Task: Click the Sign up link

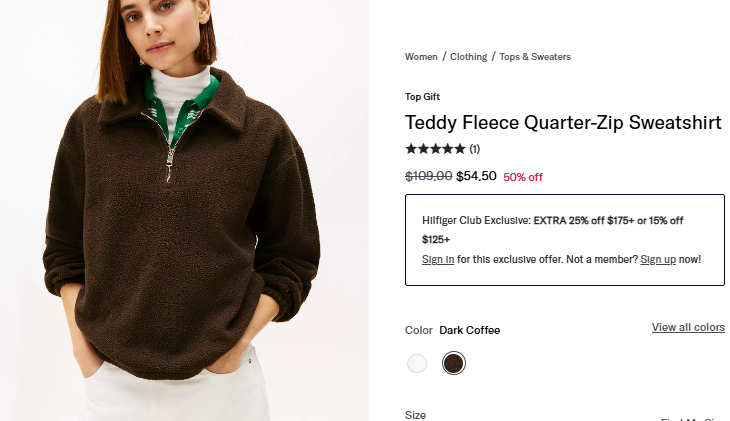Action: pyautogui.click(x=658, y=259)
